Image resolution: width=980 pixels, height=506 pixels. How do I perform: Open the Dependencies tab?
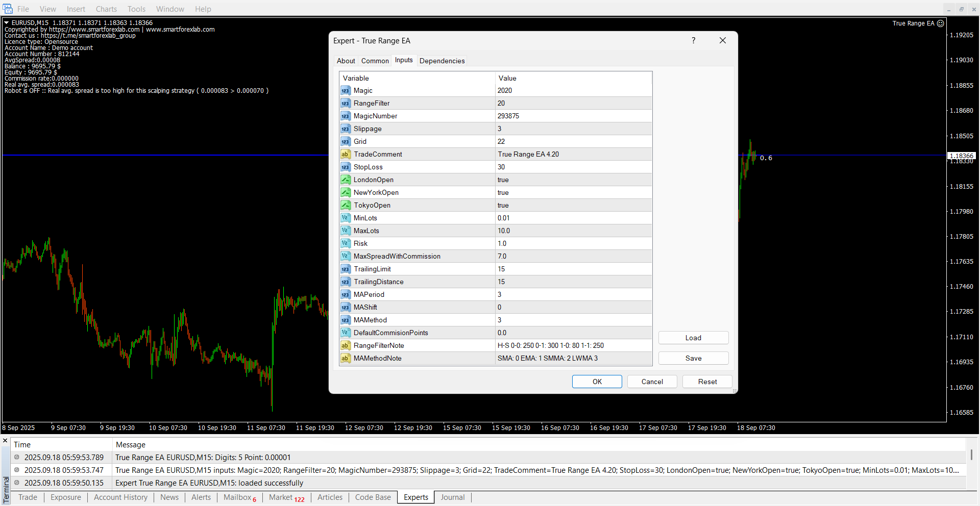point(442,61)
